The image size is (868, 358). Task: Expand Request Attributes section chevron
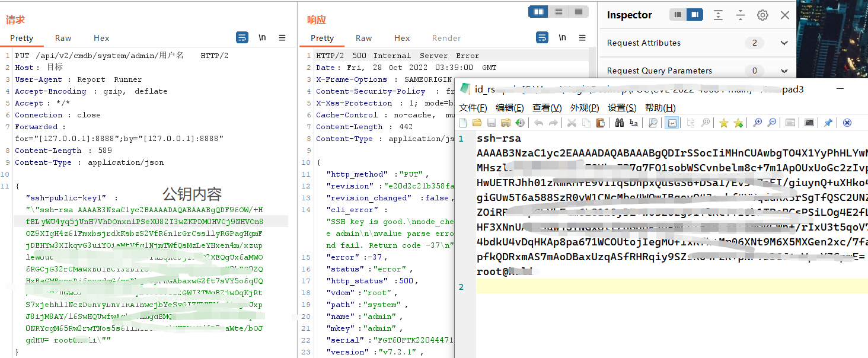[x=784, y=43]
